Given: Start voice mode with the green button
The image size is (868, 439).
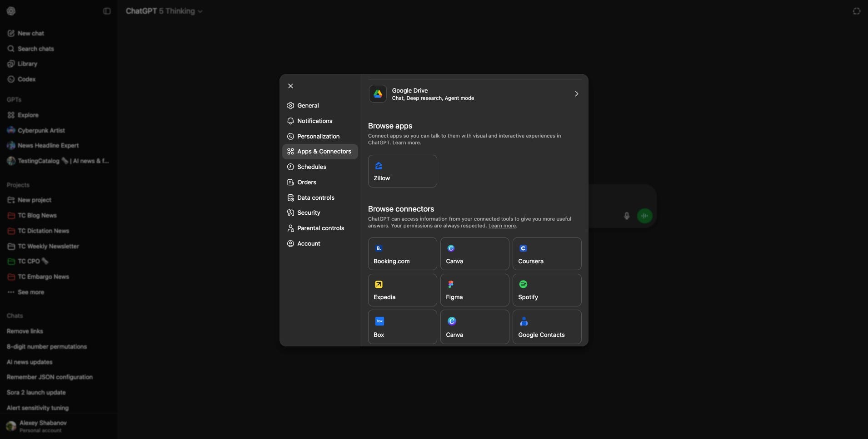Looking at the screenshot, I should [x=644, y=216].
